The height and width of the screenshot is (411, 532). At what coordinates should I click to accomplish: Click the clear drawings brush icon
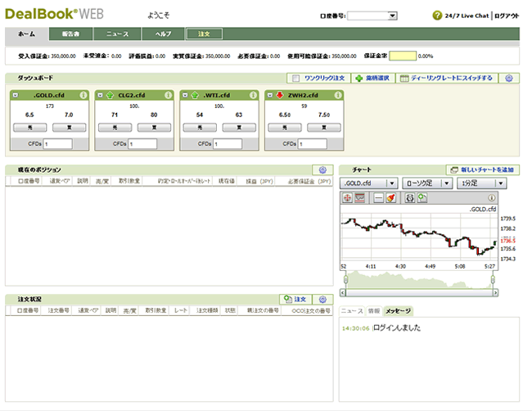tap(391, 198)
